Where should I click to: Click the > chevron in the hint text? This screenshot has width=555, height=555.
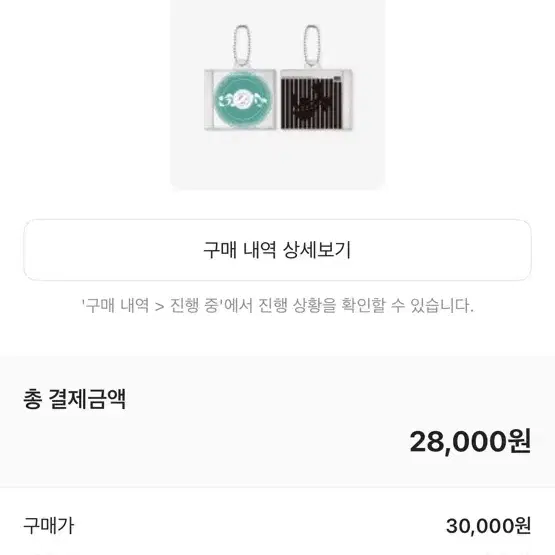point(160,306)
